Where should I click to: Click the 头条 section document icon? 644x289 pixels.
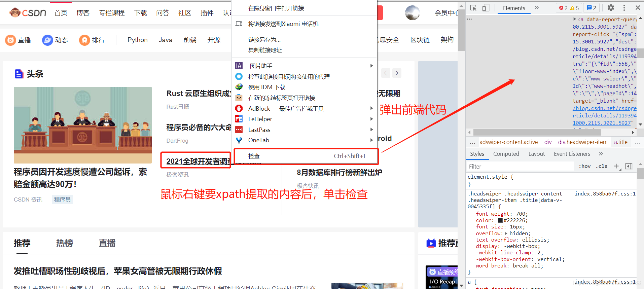(19, 74)
